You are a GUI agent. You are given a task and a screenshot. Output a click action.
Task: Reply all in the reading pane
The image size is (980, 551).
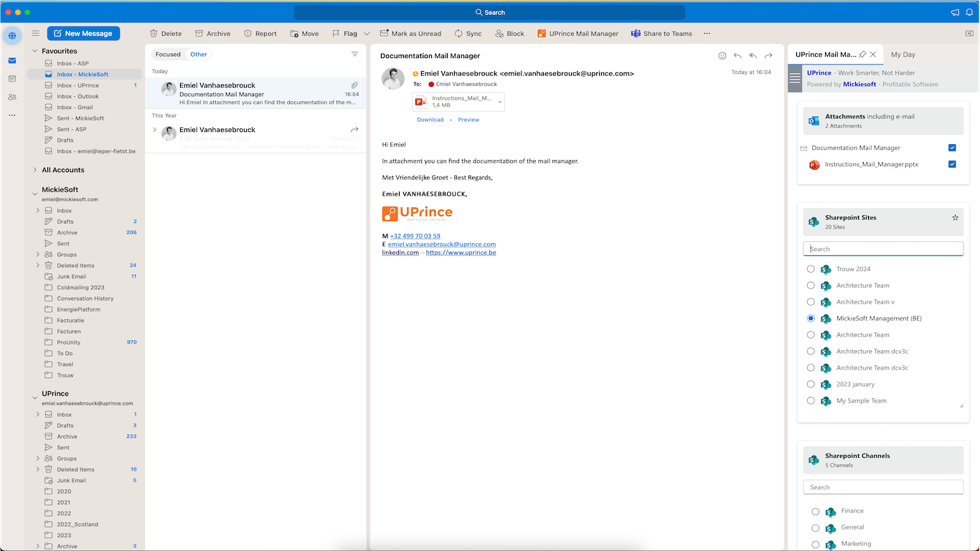753,55
